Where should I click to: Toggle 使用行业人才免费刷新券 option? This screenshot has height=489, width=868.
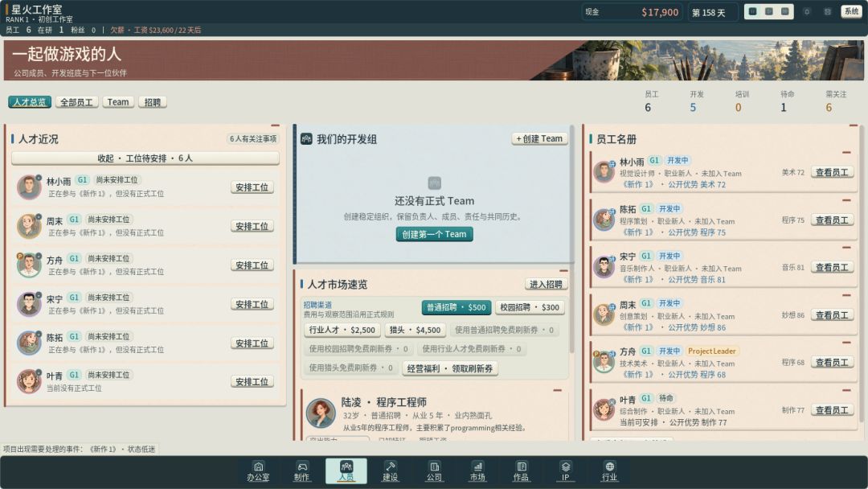point(472,349)
